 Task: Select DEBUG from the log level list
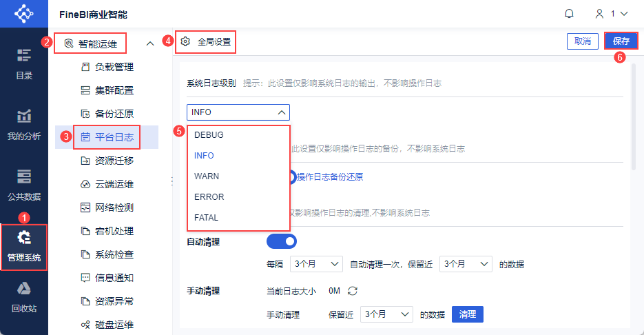[x=209, y=135]
